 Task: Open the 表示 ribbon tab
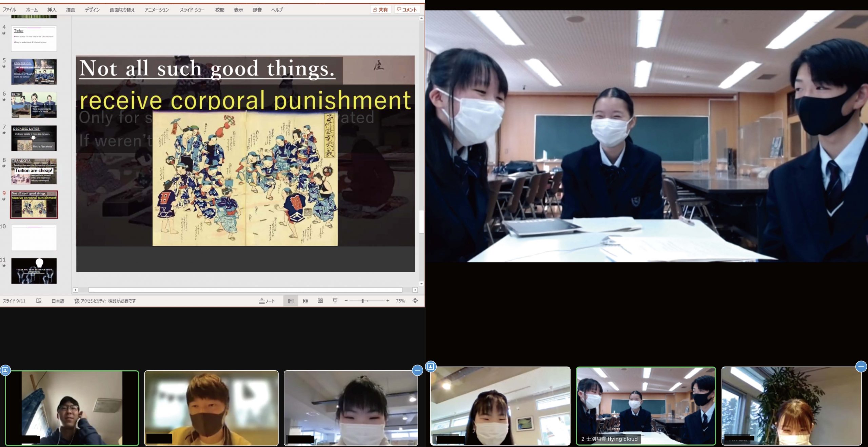point(238,10)
